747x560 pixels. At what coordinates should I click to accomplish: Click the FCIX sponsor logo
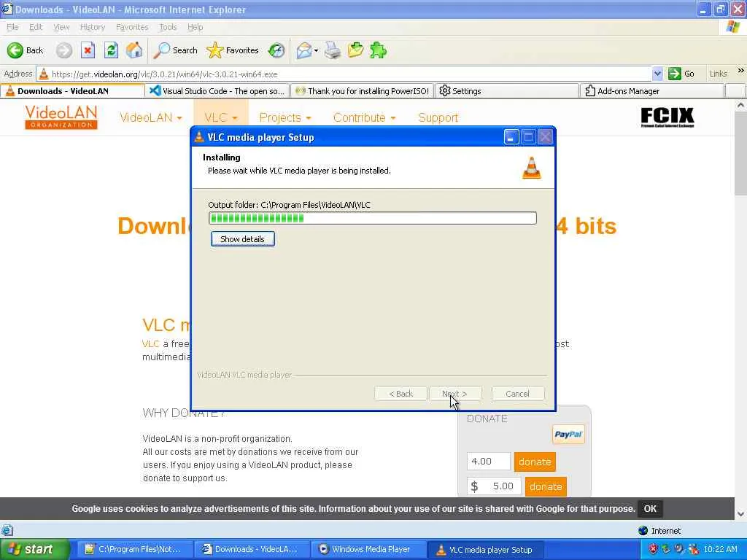(x=667, y=117)
